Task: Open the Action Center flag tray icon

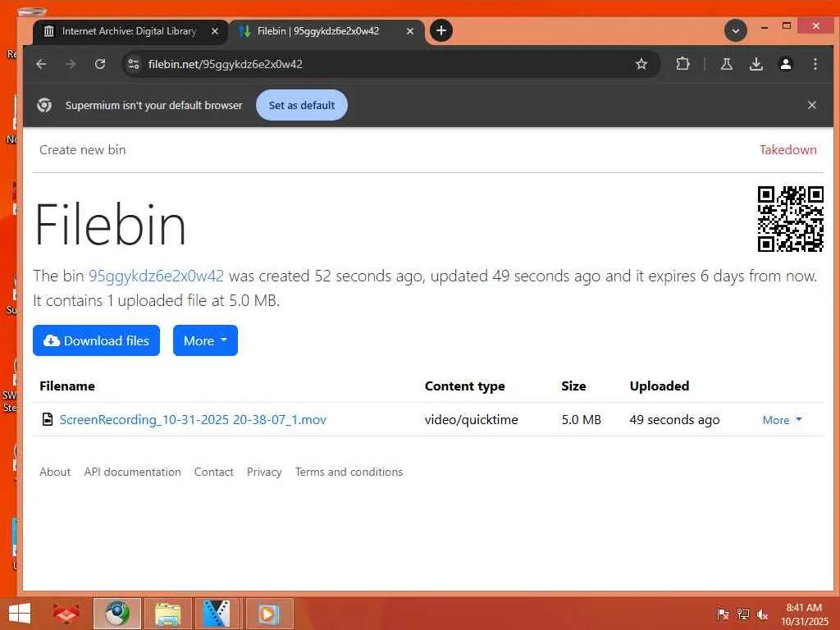Action: click(x=723, y=614)
